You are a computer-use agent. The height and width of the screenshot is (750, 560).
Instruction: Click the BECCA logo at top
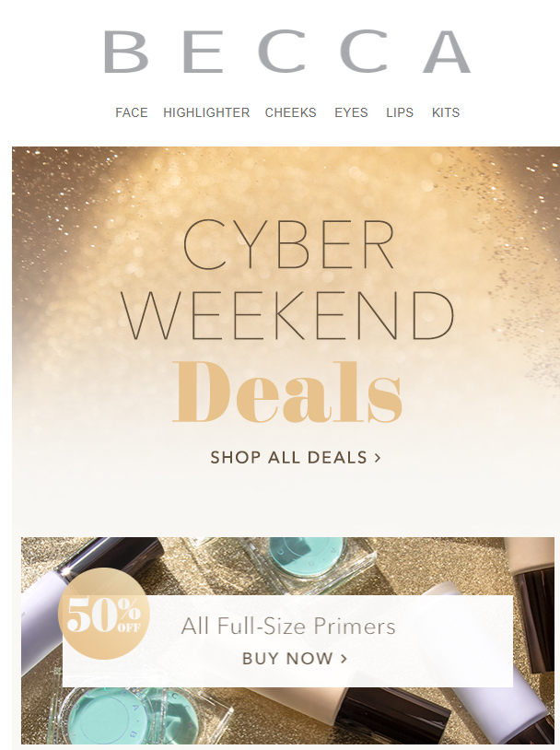[287, 52]
